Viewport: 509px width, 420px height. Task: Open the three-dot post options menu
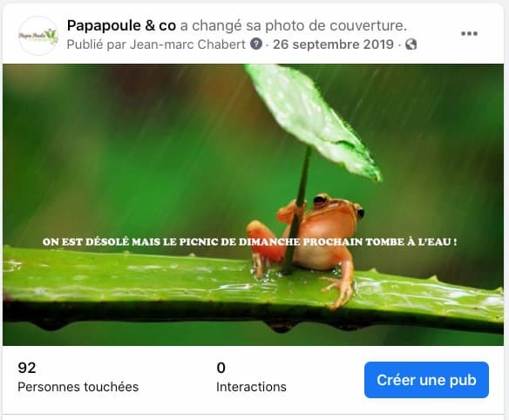(469, 33)
